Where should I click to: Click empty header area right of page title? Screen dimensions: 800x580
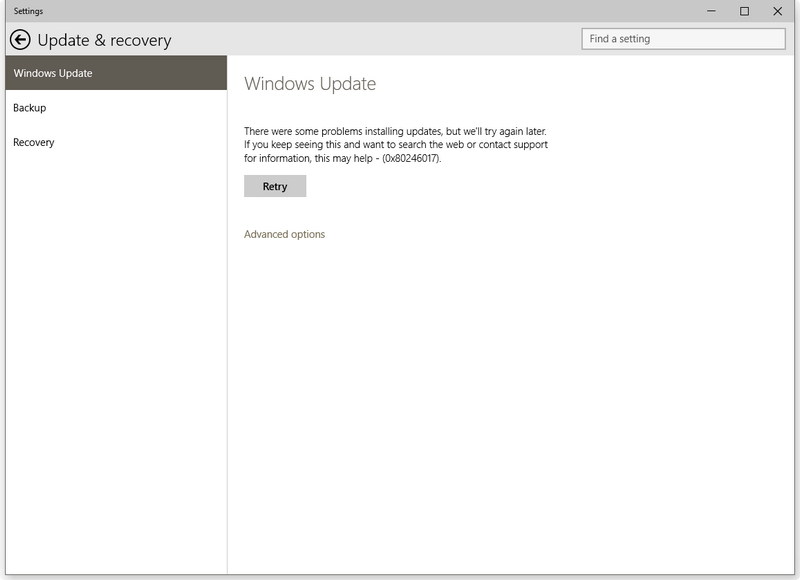tap(380, 40)
